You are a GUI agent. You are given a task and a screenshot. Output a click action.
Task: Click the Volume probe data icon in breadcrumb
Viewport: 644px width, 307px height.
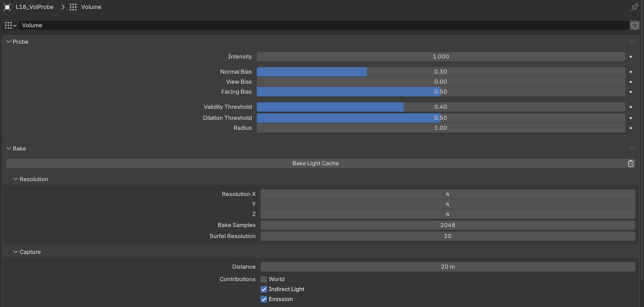click(x=73, y=7)
